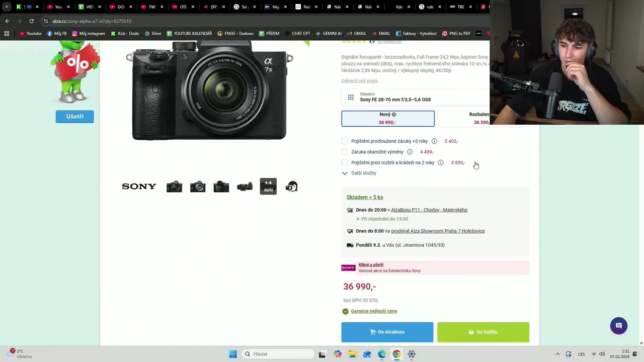Close the OTE browser tab
The width and height of the screenshot is (644, 362).
[193, 7]
